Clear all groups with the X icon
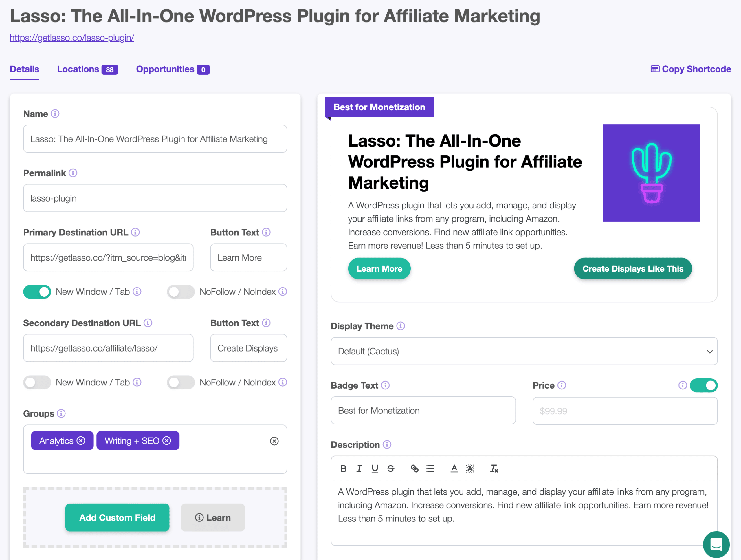This screenshot has height=560, width=741. (x=274, y=441)
